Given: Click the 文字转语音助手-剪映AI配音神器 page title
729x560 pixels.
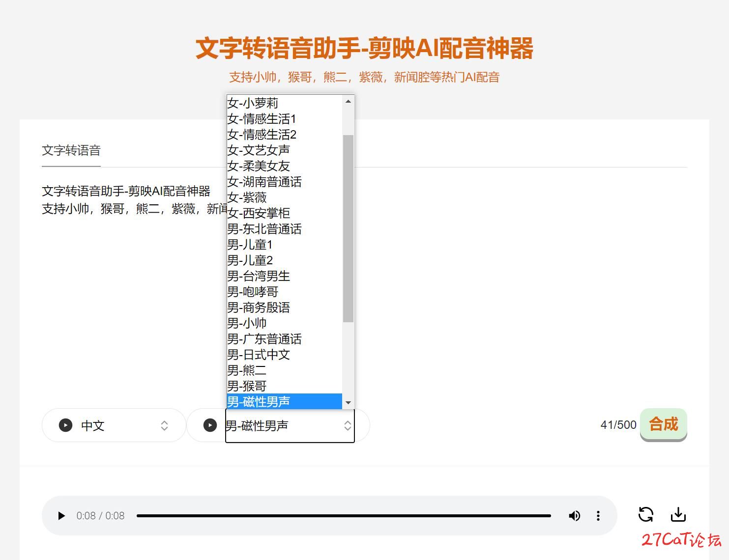Looking at the screenshot, I should [x=364, y=48].
